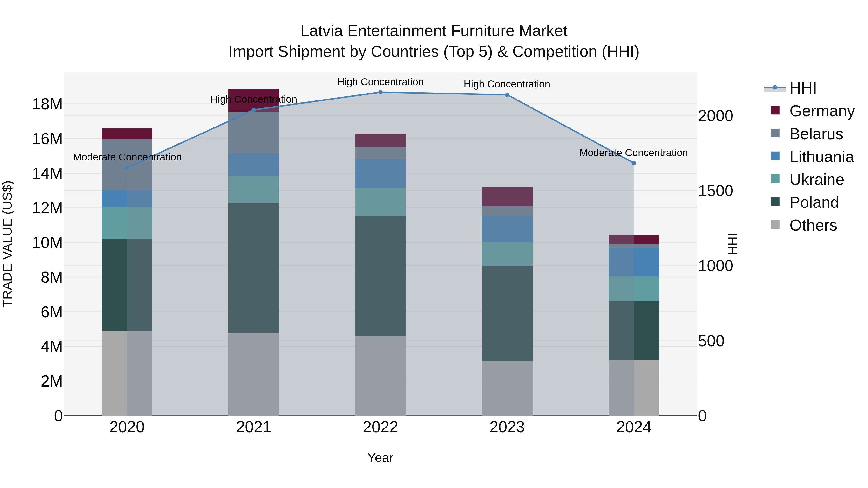The image size is (868, 488).
Task: Click the 2021 Germany bar segment
Action: [254, 100]
